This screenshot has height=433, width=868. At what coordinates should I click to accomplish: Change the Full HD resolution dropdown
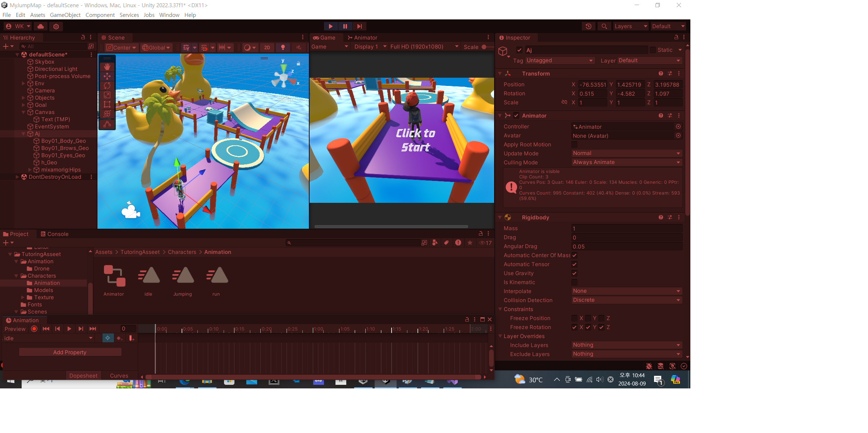point(424,47)
